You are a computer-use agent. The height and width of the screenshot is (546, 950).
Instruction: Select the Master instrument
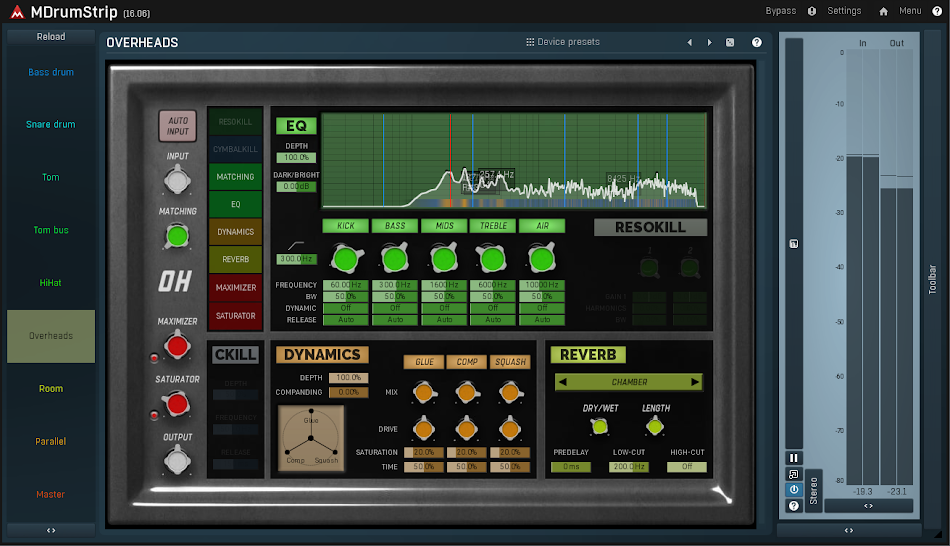tap(51, 494)
